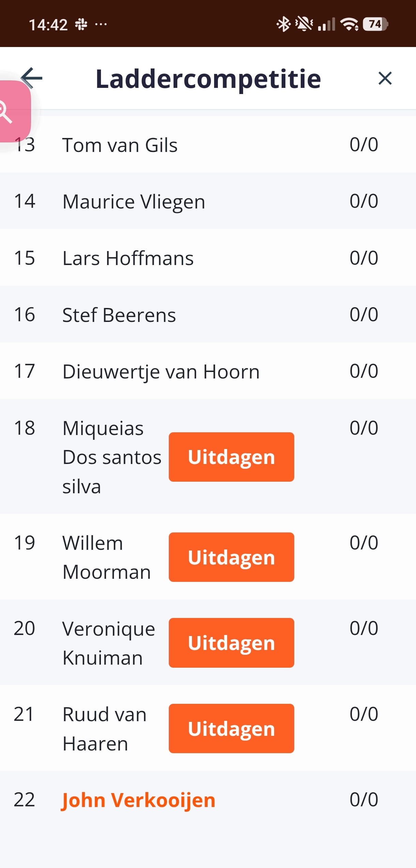Open Tom van Gils ladder entry
The width and height of the screenshot is (416, 868).
(120, 145)
